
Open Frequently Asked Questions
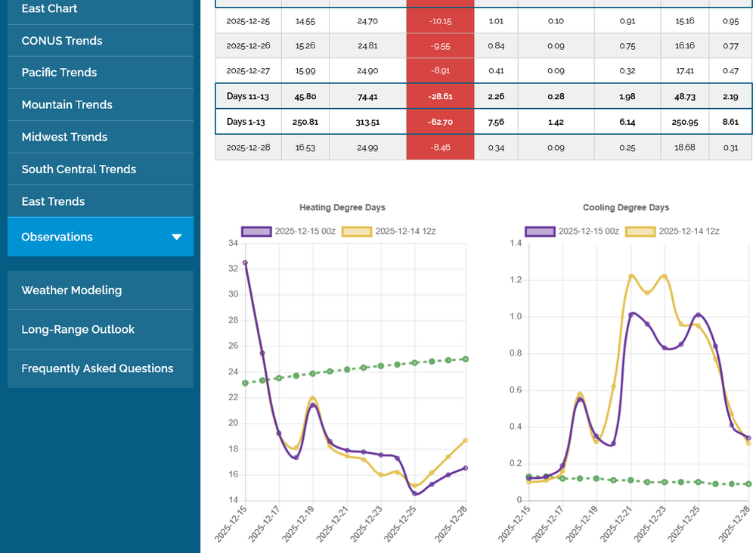[97, 369]
